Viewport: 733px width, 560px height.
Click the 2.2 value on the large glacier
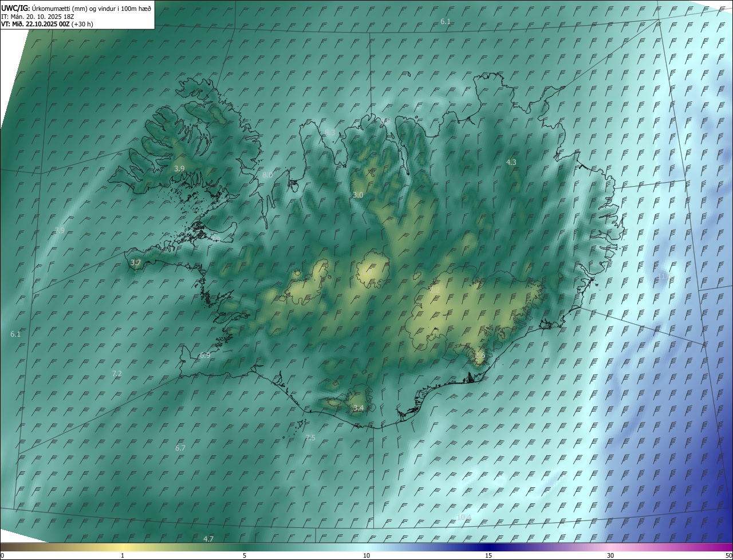click(435, 290)
